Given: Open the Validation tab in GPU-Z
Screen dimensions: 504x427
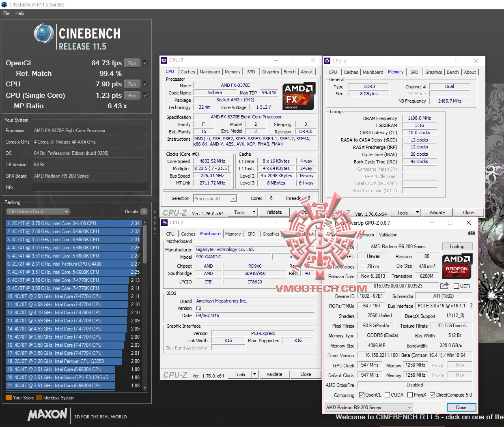Looking at the screenshot, I should [388, 235].
